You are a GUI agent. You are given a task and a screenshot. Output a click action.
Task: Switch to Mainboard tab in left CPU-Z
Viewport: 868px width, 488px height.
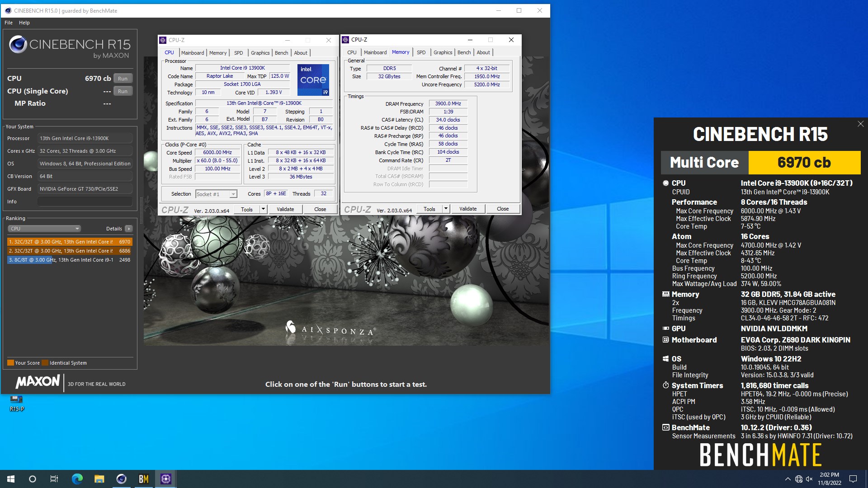pos(193,53)
